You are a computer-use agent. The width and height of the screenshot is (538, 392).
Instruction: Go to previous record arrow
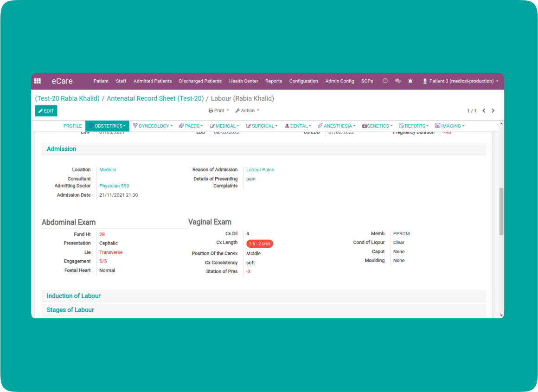click(484, 111)
